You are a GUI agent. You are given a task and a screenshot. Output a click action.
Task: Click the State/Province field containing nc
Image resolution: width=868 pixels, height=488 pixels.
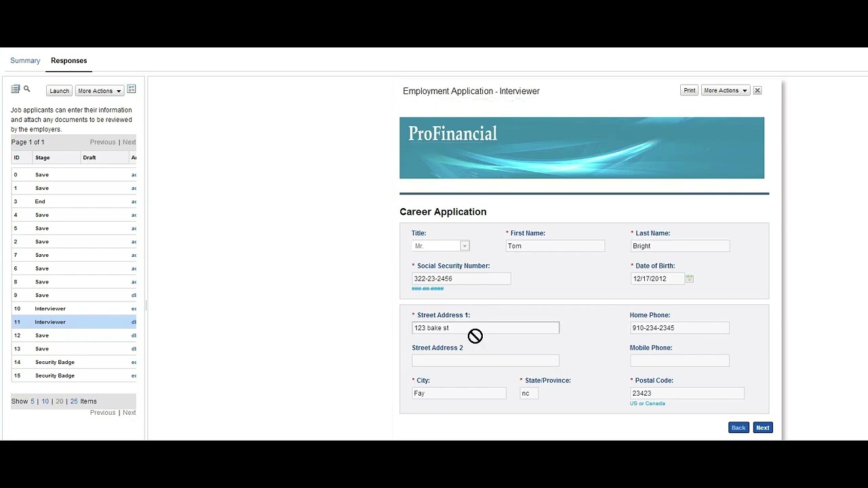point(529,393)
